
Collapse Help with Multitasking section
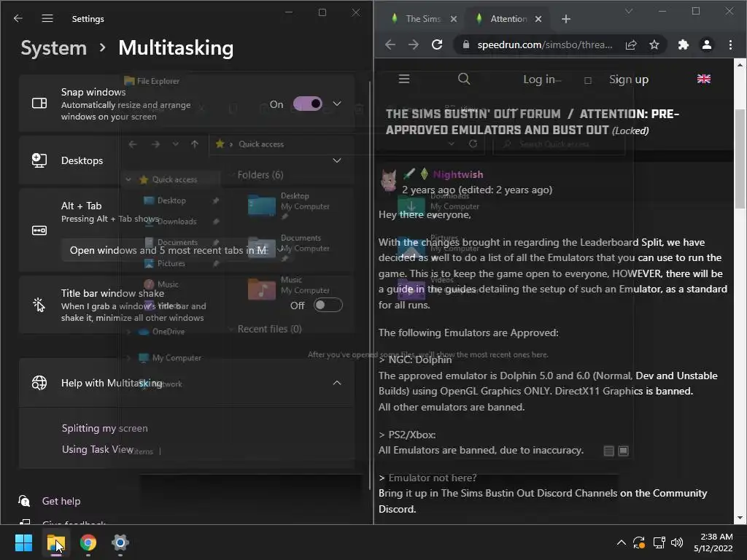click(337, 383)
